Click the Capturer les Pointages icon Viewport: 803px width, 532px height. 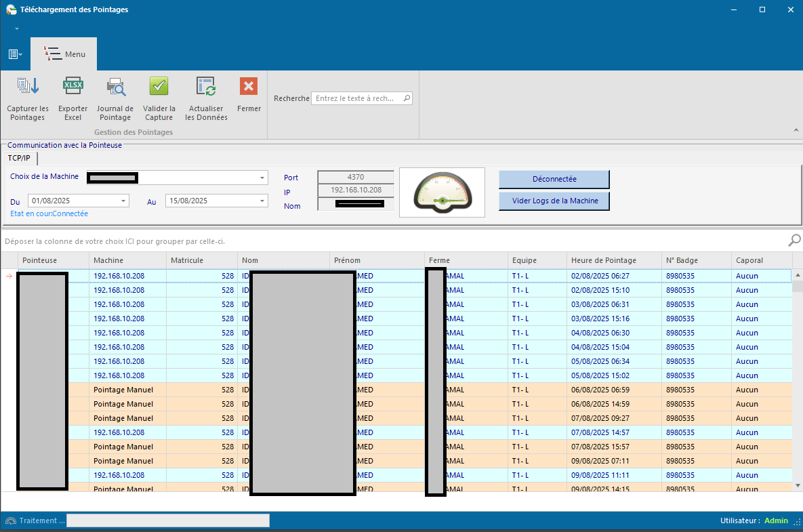pos(28,86)
